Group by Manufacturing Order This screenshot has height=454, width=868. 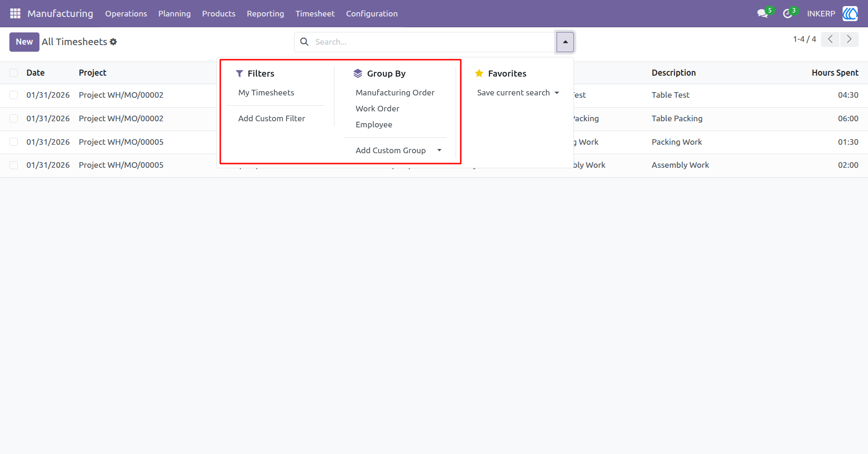(x=395, y=93)
